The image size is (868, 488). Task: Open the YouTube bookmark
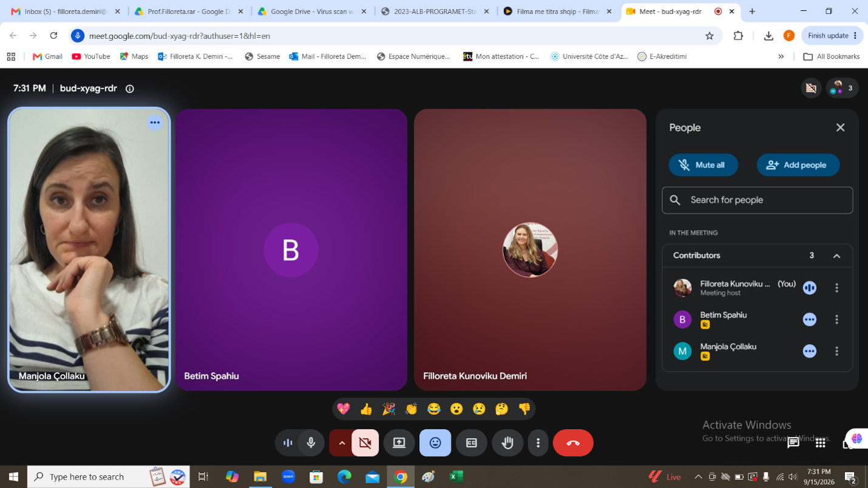pos(91,56)
